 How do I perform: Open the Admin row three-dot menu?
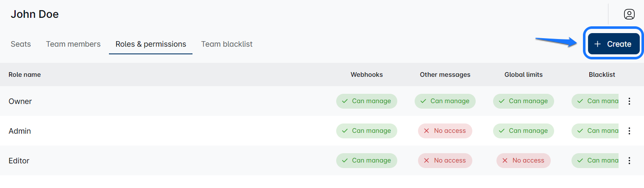629,131
